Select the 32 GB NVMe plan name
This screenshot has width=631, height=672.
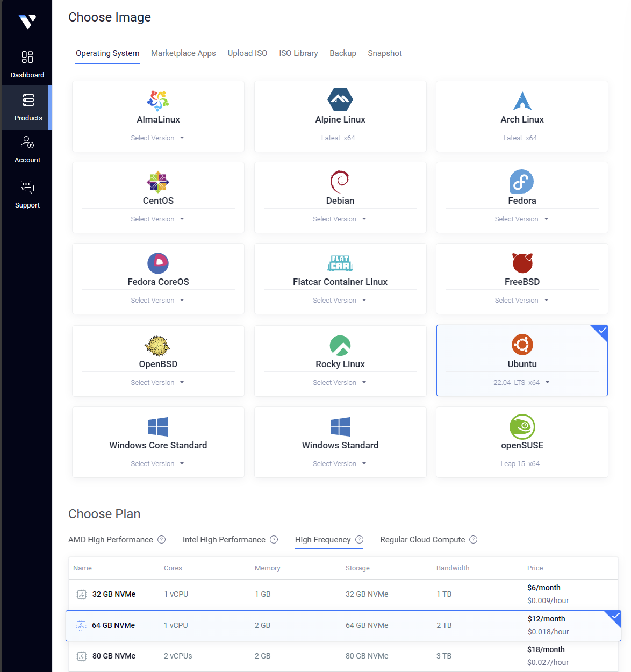(x=114, y=594)
